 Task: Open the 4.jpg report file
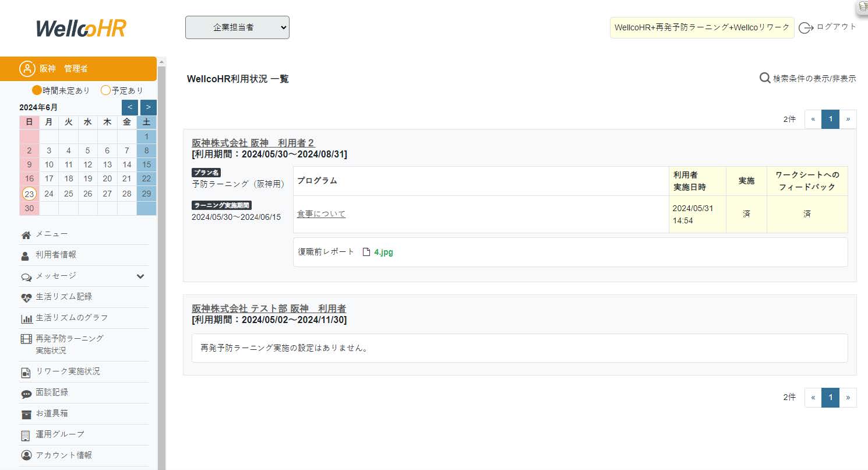(x=383, y=252)
